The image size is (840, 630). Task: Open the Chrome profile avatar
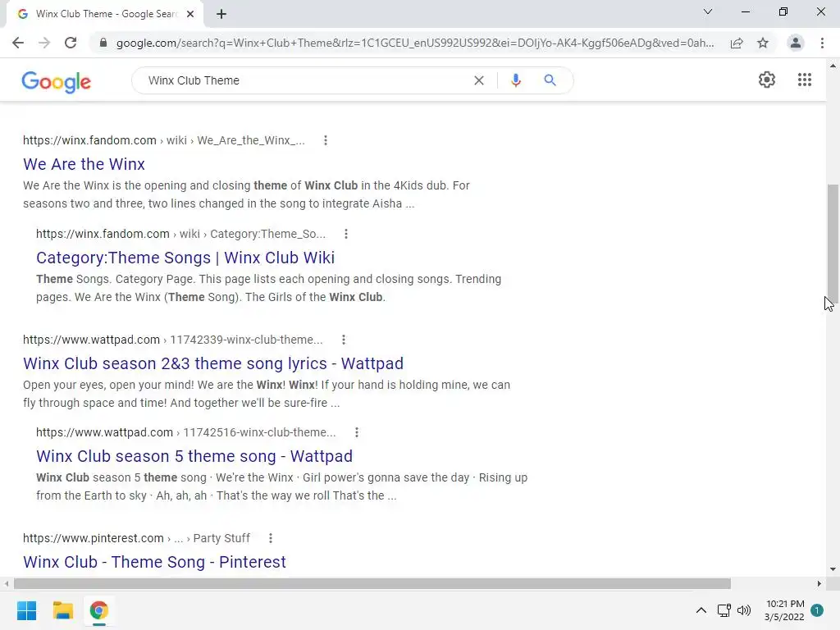tap(796, 43)
